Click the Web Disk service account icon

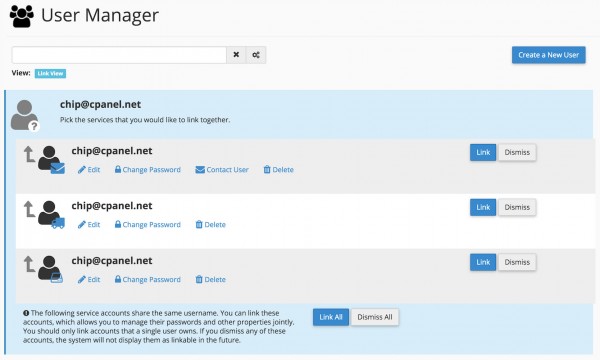click(51, 270)
